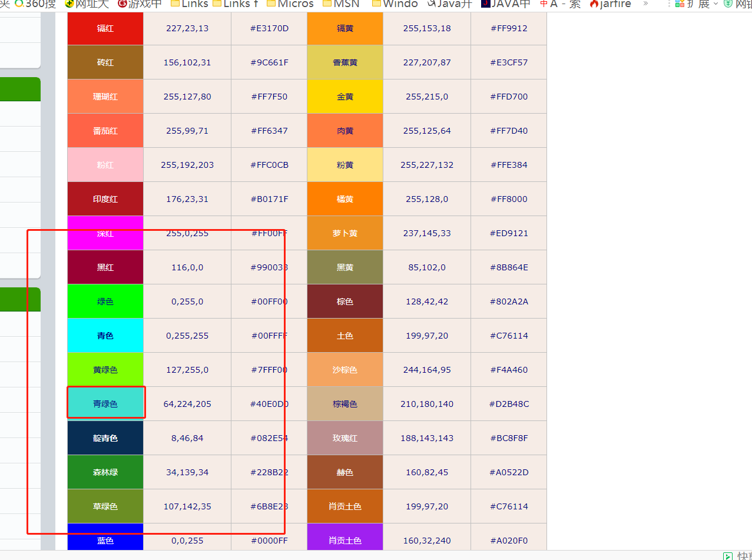Viewport: 752px width, 560px height.
Task: Click the 棕褐色 tan swatch
Action: coord(345,404)
